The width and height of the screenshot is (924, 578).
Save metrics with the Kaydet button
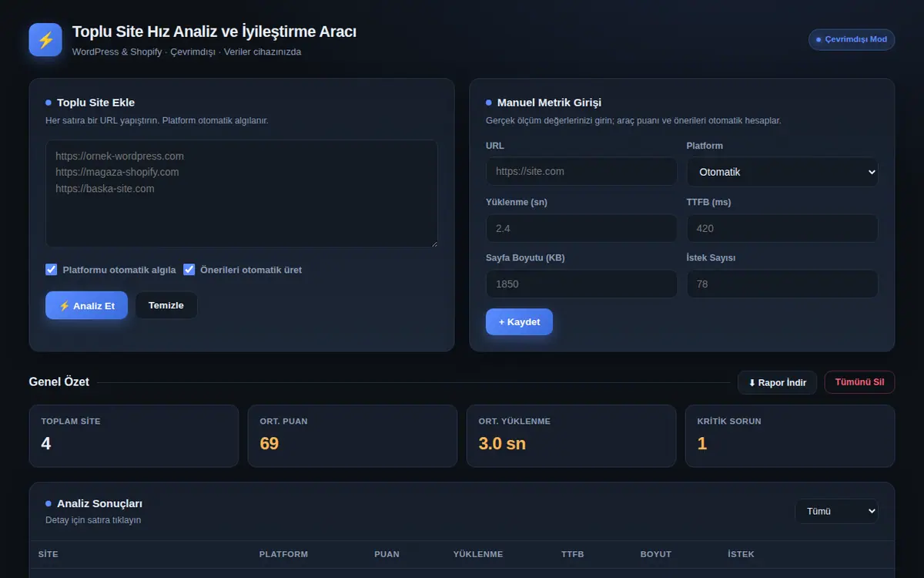pos(519,321)
